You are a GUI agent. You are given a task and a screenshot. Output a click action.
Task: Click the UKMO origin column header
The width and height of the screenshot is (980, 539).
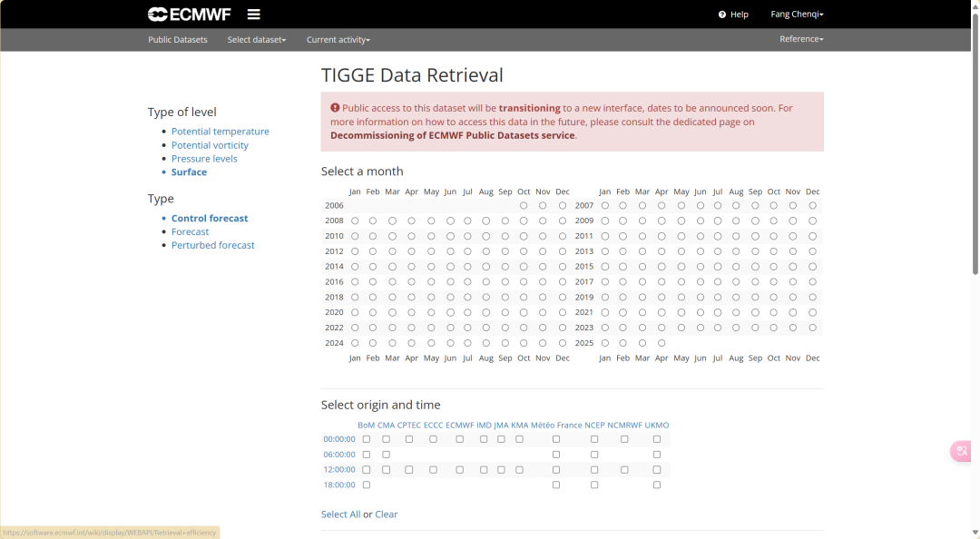click(657, 426)
